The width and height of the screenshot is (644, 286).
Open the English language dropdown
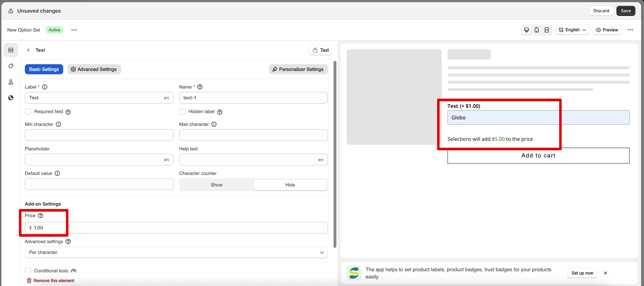coord(572,30)
